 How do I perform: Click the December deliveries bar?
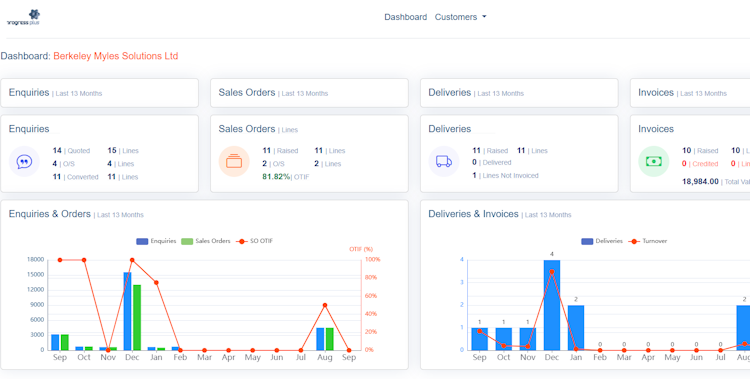(x=552, y=305)
